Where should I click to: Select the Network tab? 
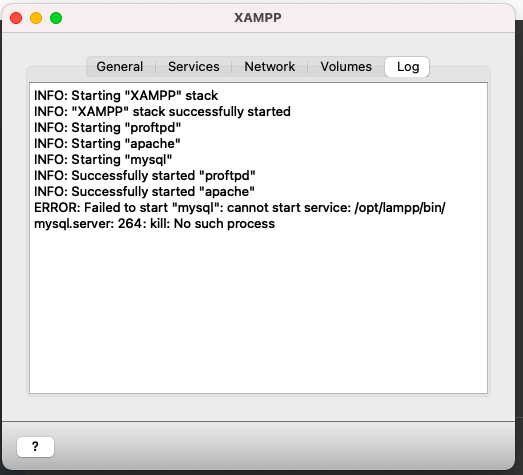(270, 67)
